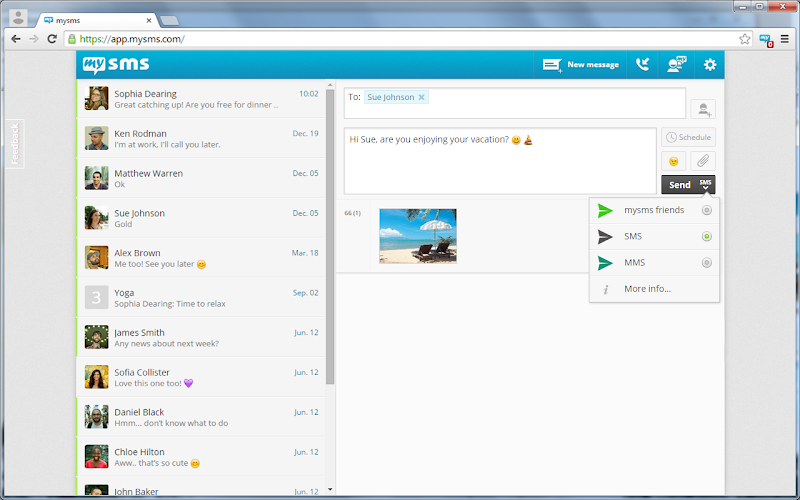Click the info 'i' icon beside More info
Viewport: 800px width, 500px height.
606,289
